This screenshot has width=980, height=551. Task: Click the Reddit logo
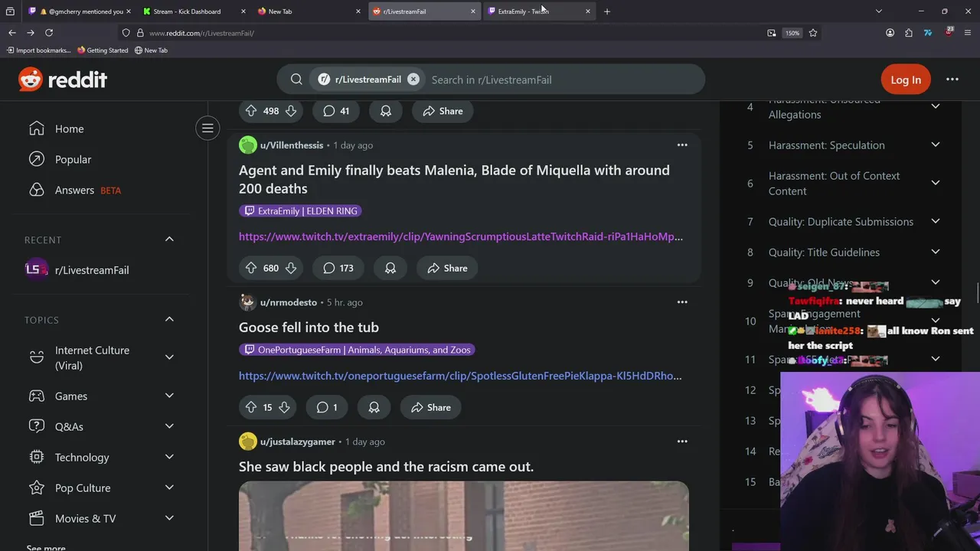point(63,80)
